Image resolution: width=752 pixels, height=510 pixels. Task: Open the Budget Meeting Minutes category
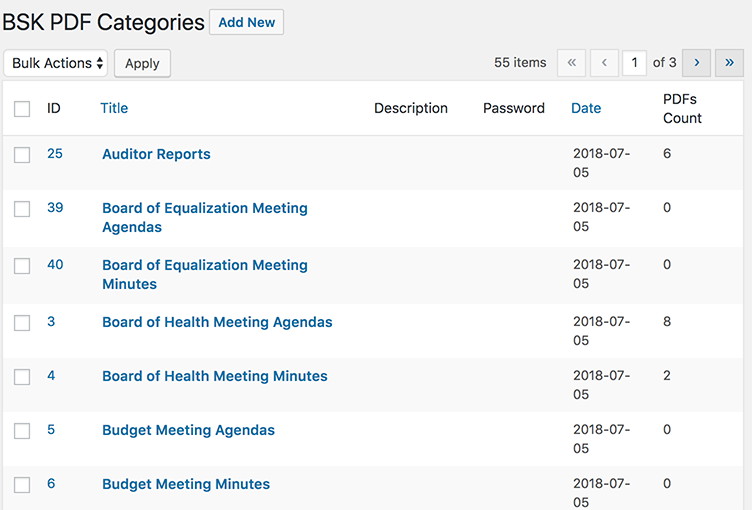(186, 484)
